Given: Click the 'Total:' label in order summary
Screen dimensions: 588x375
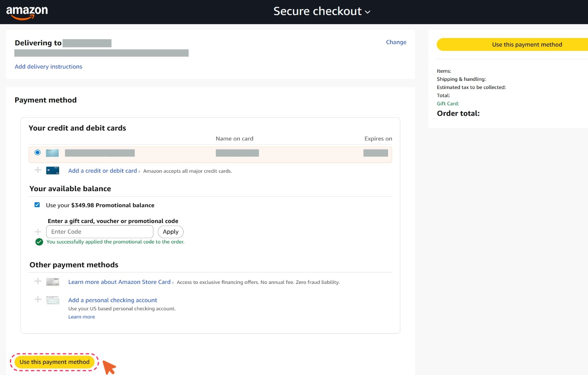Looking at the screenshot, I should [443, 96].
